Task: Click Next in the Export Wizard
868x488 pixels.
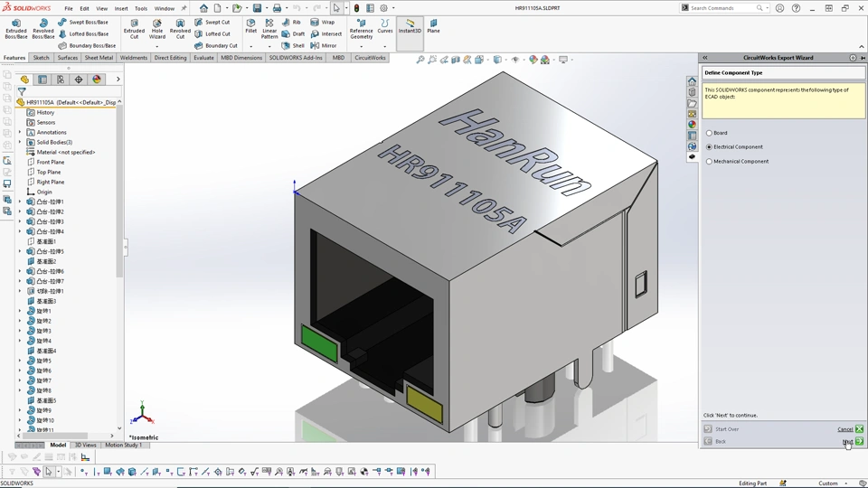Action: point(852,442)
